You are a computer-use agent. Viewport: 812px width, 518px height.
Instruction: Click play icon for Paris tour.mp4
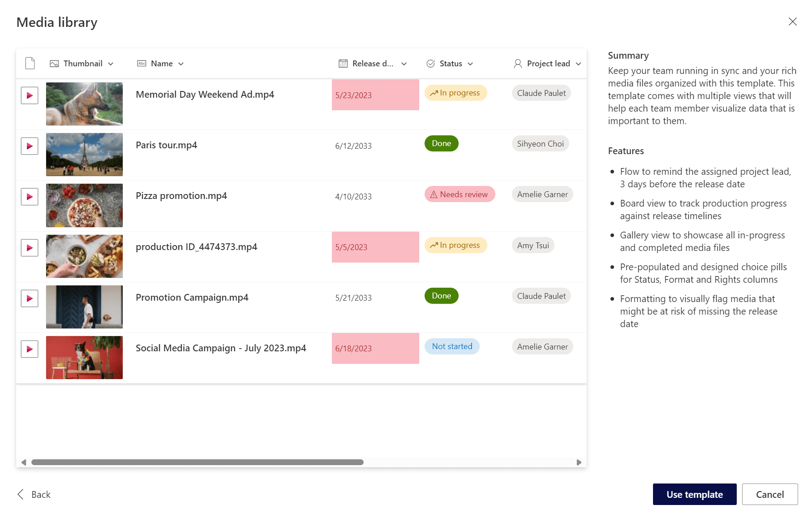(x=30, y=146)
